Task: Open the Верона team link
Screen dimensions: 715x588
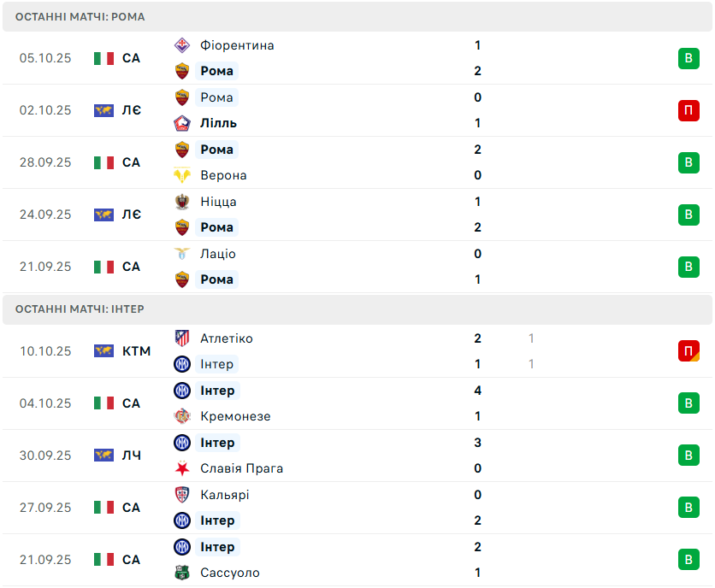Action: point(223,175)
